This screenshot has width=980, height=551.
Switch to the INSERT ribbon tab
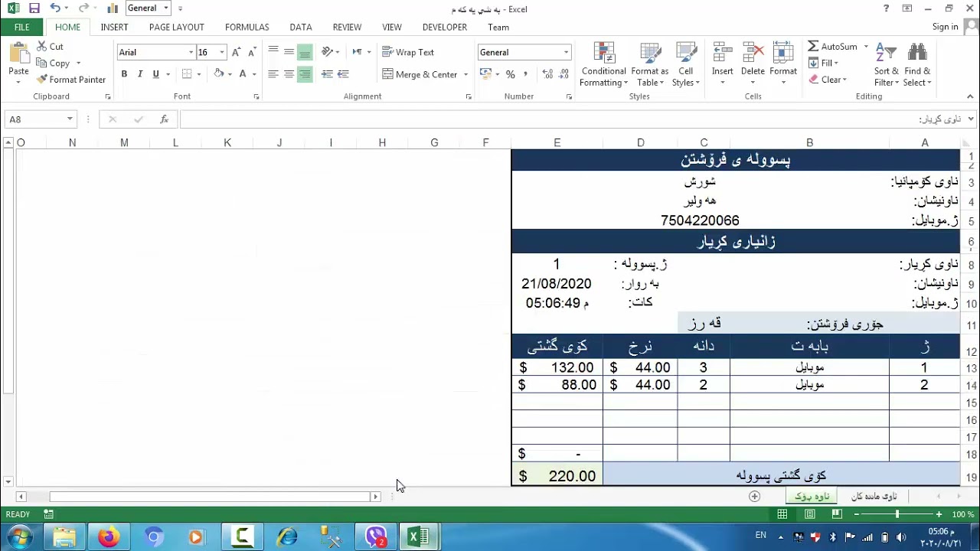point(114,27)
